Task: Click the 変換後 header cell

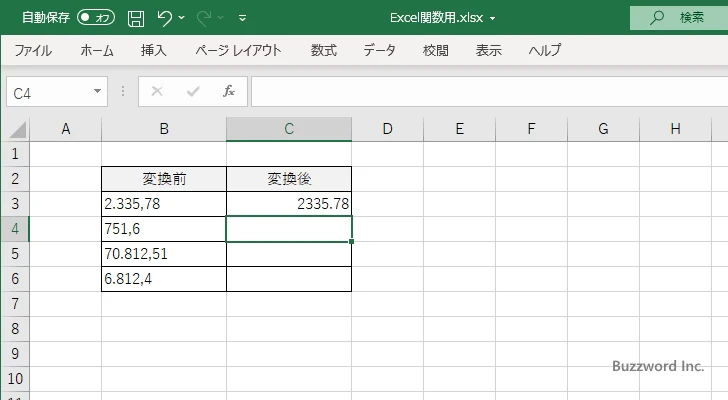Action: [x=289, y=179]
